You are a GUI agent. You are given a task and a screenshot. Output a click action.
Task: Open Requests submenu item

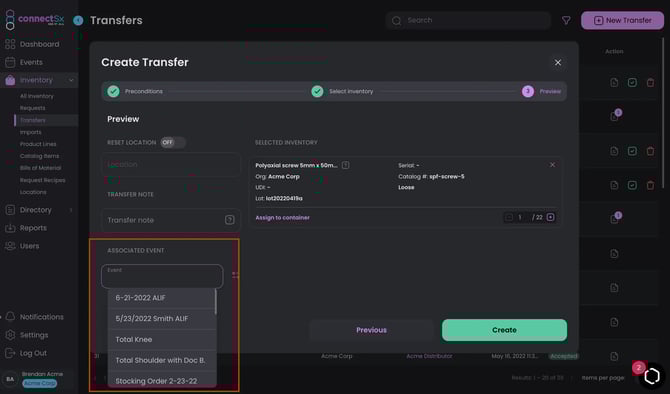[x=32, y=108]
